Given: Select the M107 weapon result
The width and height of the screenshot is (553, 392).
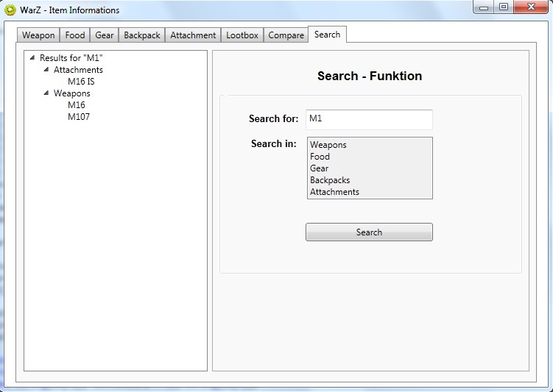Looking at the screenshot, I should click(x=79, y=117).
